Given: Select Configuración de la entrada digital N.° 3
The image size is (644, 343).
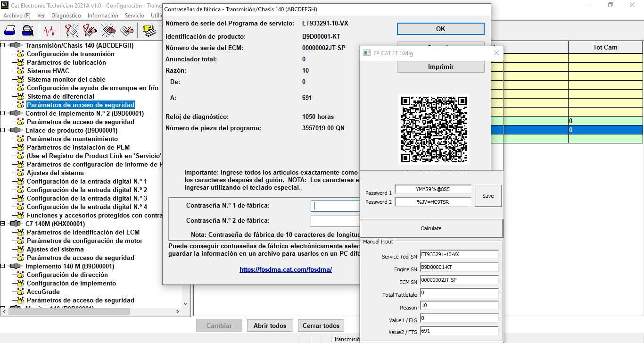Looking at the screenshot, I should point(87,198).
